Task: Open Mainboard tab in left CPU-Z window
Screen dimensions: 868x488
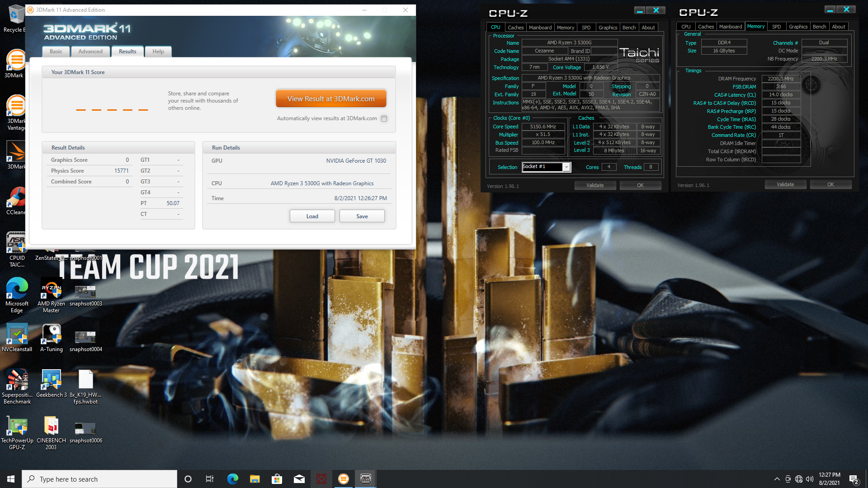Action: coord(540,28)
